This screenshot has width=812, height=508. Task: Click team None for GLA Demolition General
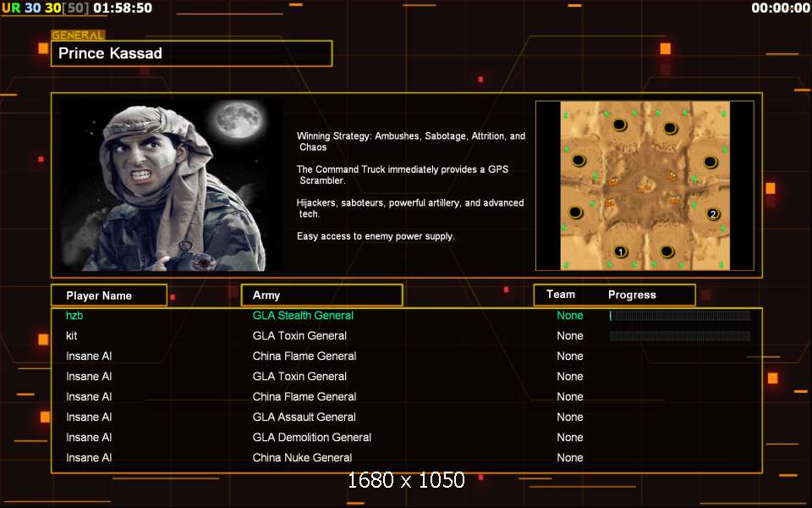569,437
